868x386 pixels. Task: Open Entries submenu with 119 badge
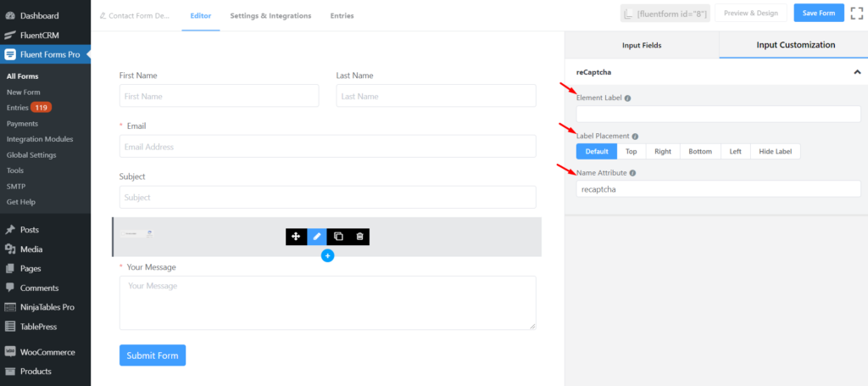tap(29, 108)
